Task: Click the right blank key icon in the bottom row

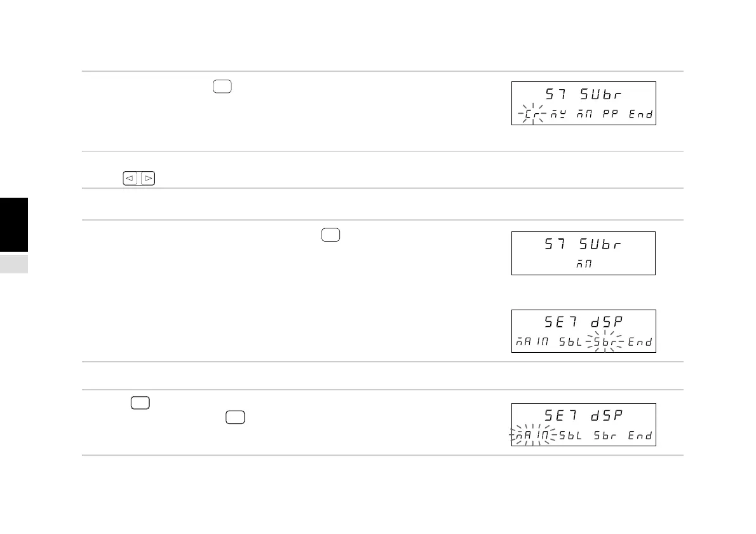Action: pyautogui.click(x=234, y=417)
